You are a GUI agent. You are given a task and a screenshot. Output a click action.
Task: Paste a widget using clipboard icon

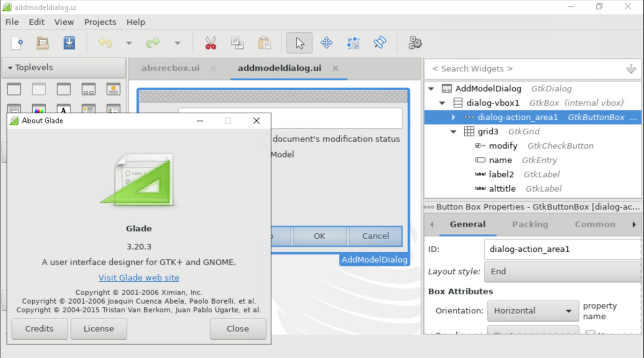tap(264, 43)
